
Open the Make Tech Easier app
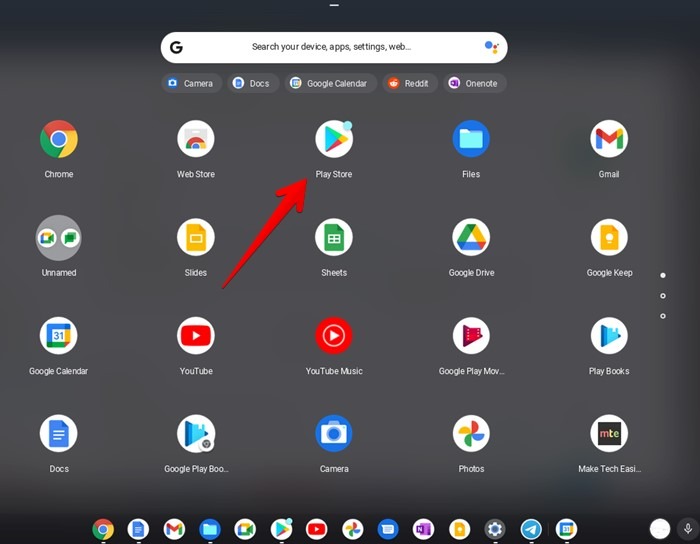point(609,433)
